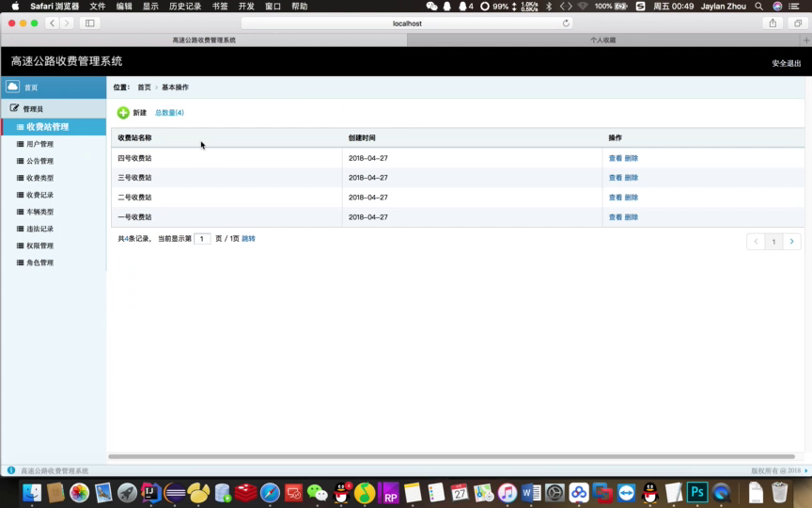Open the 首页 cloud icon in sidebar
This screenshot has height=508, width=812.
(x=13, y=87)
